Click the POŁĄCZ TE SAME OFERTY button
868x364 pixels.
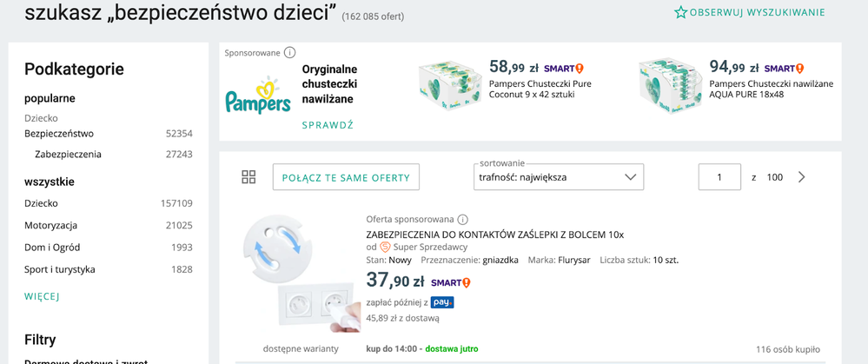[x=346, y=177]
